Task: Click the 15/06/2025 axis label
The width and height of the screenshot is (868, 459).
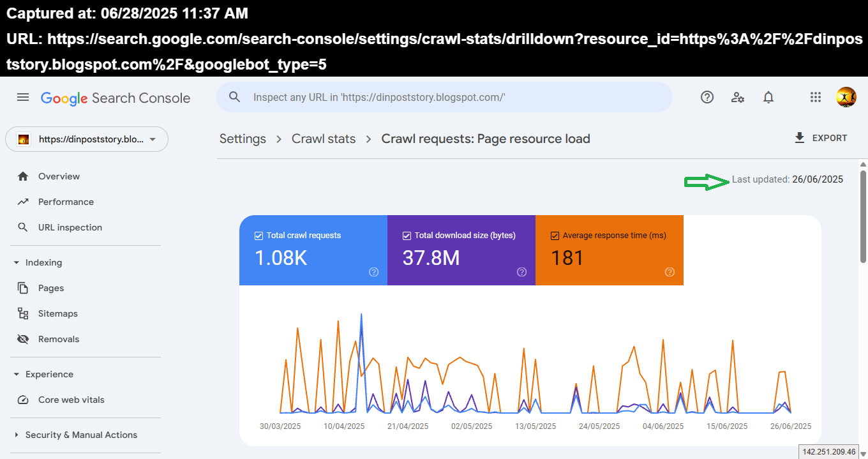Action: click(x=727, y=426)
